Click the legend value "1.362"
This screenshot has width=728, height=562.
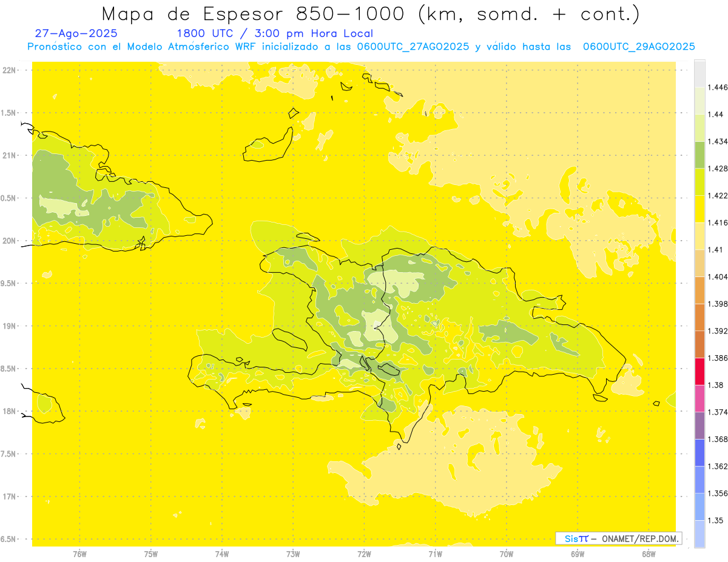[x=717, y=466]
